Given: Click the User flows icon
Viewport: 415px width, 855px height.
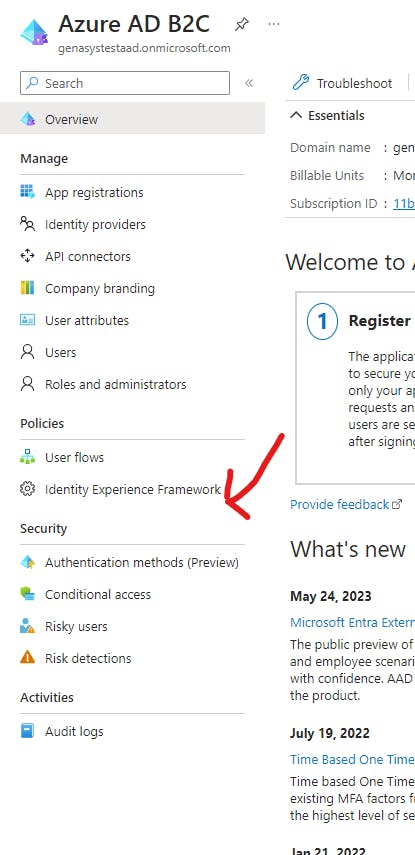Looking at the screenshot, I should (27, 457).
